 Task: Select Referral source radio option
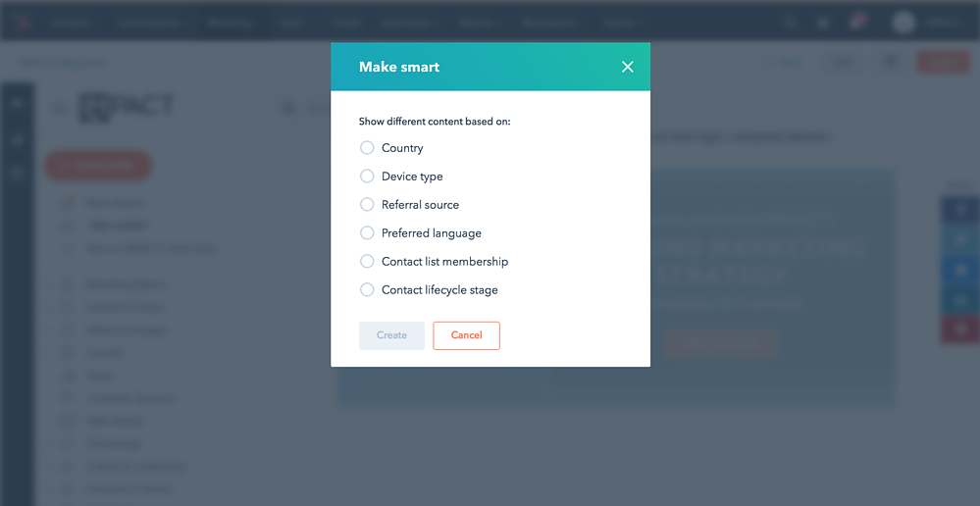coord(367,204)
